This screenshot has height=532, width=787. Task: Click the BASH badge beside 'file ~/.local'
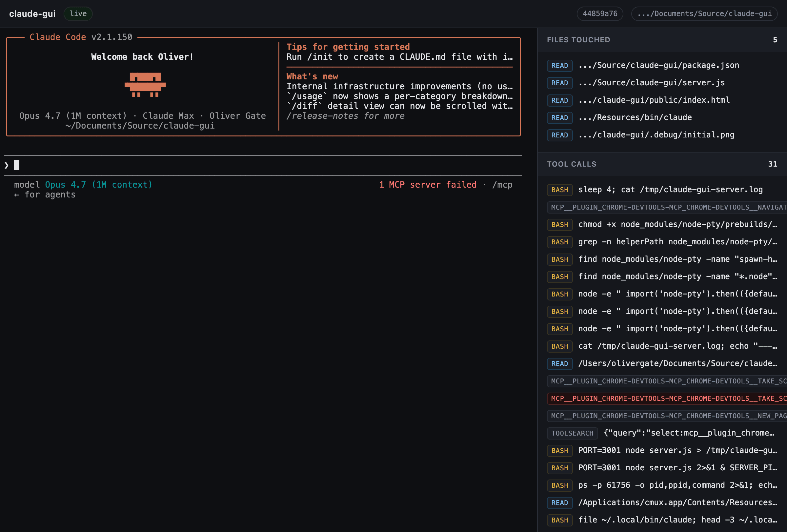tap(559, 520)
